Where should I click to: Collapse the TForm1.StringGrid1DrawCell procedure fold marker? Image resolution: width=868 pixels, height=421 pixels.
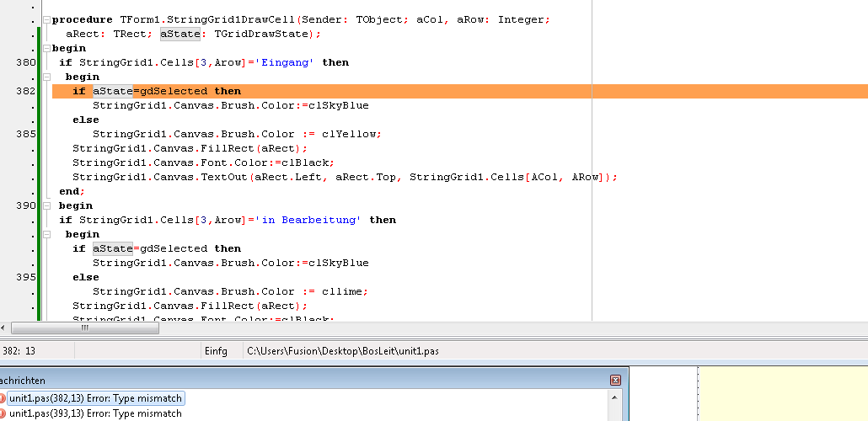(46, 19)
